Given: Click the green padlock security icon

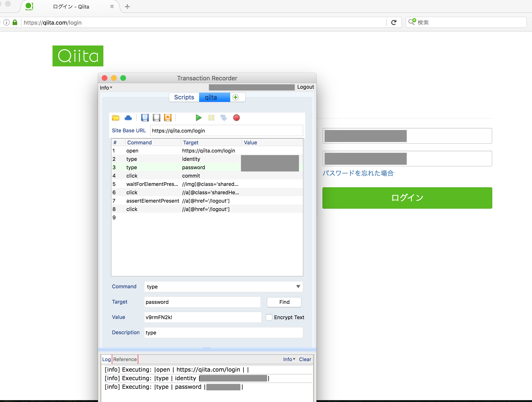Looking at the screenshot, I should point(15,22).
